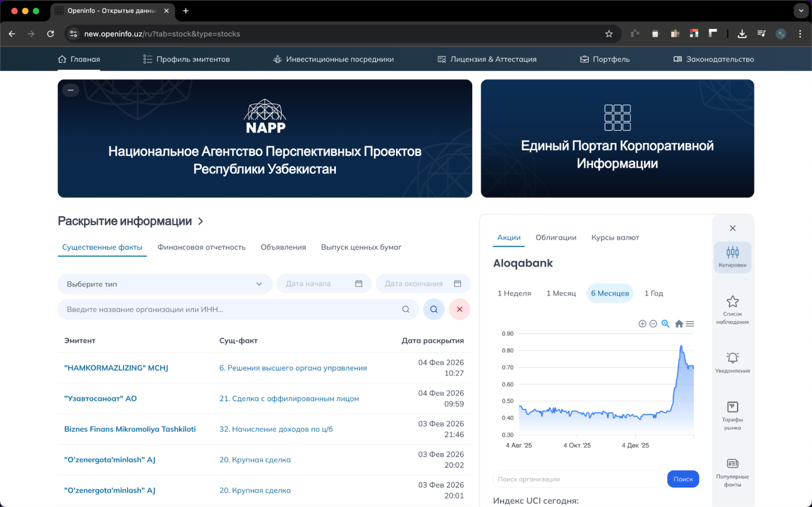Zoom in on the Aloqabank chart
The width and height of the screenshot is (812, 507).
[643, 324]
